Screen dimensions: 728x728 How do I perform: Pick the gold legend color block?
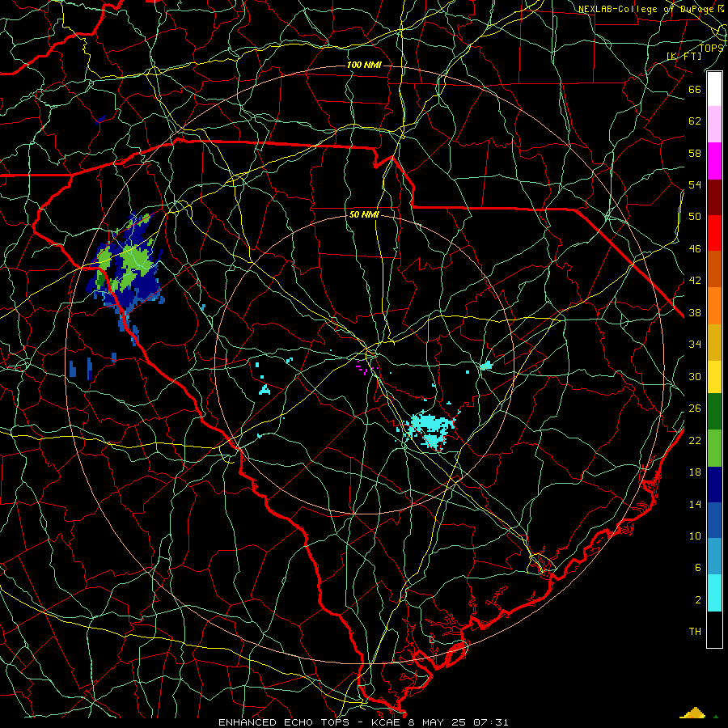click(x=714, y=342)
